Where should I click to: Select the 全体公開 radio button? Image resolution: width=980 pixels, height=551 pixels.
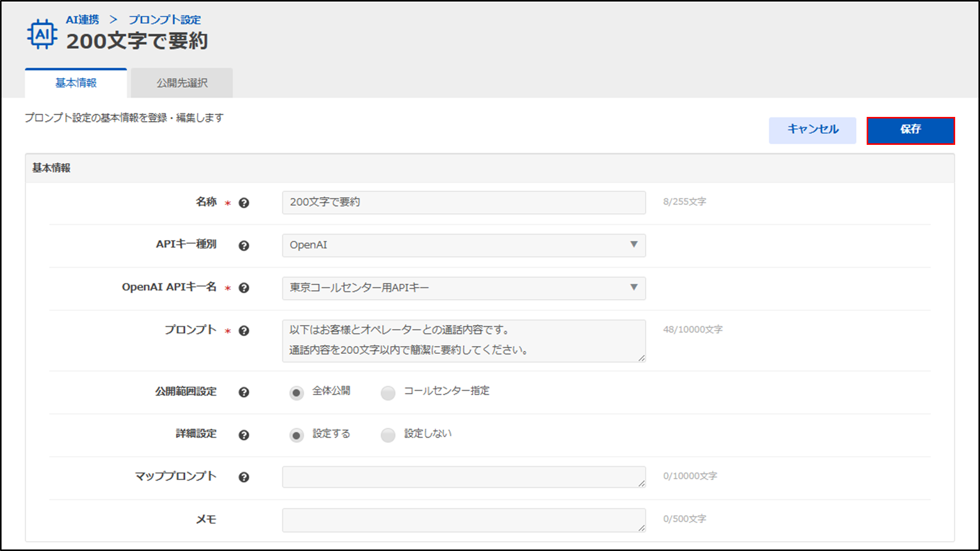click(x=296, y=393)
